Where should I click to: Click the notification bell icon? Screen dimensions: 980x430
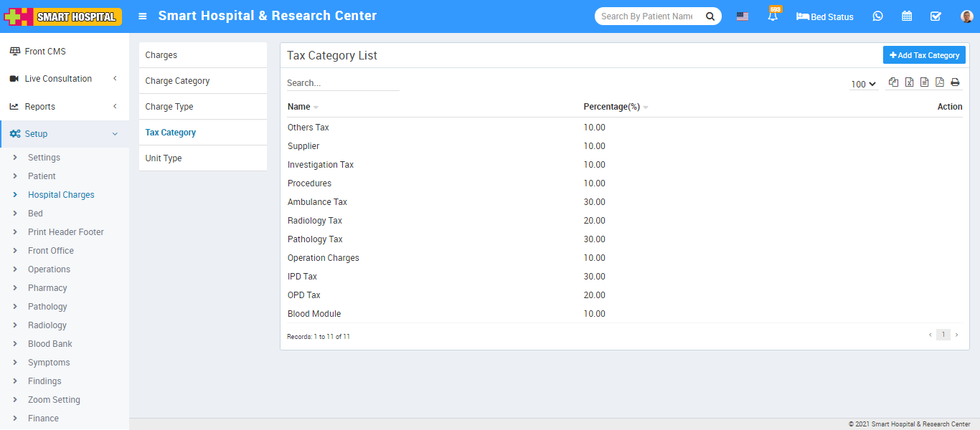773,16
